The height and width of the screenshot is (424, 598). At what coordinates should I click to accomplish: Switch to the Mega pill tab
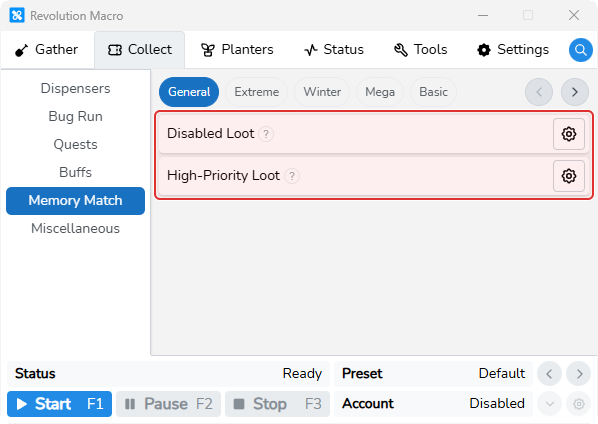[380, 92]
